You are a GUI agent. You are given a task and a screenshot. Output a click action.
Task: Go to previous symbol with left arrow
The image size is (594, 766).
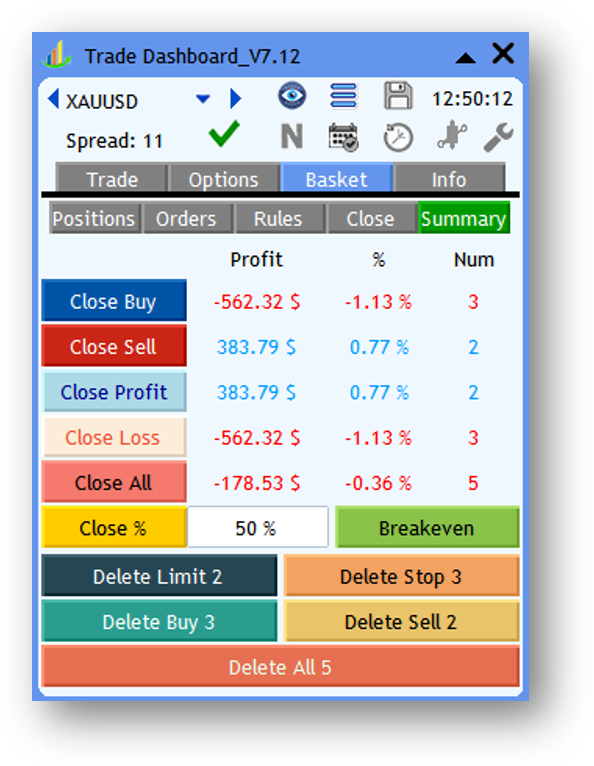[x=53, y=99]
